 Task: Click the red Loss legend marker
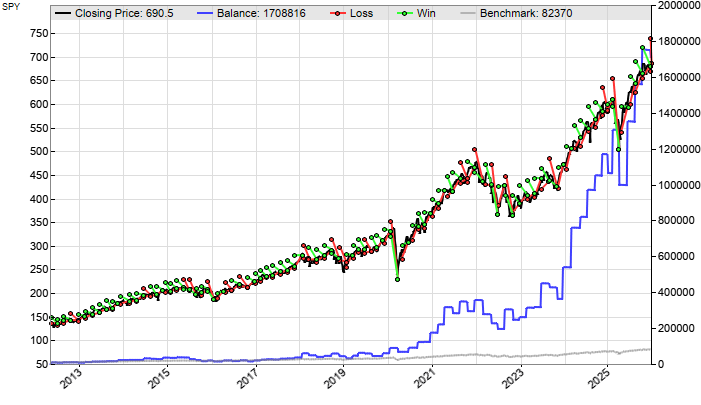[338, 13]
